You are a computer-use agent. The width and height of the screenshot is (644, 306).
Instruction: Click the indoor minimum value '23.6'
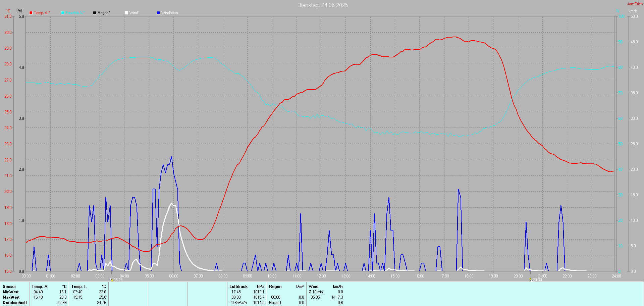[103, 292]
